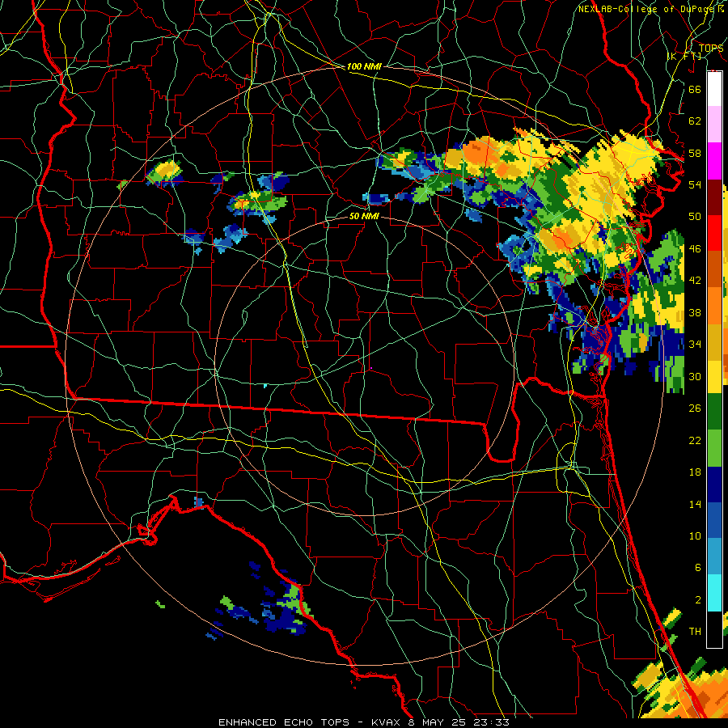The width and height of the screenshot is (728, 728).
Task: Click the light pink legend swatch
Action: (x=714, y=124)
